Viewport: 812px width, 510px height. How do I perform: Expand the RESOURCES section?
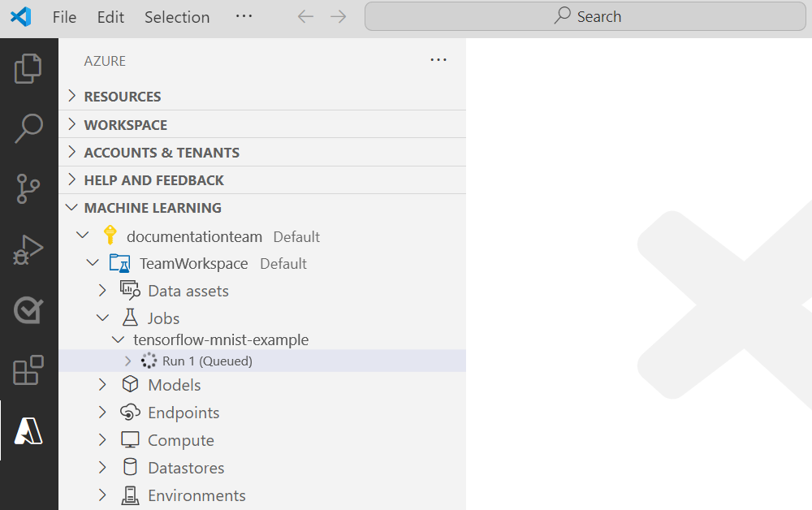pos(123,97)
